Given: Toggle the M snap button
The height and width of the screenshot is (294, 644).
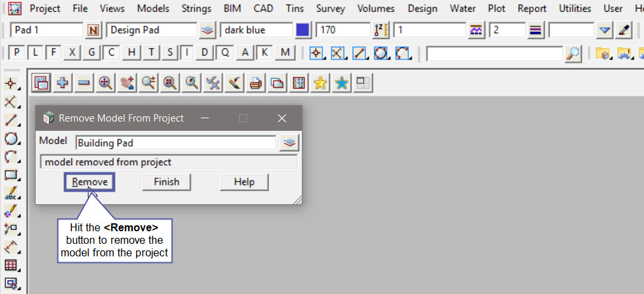Looking at the screenshot, I should [285, 52].
